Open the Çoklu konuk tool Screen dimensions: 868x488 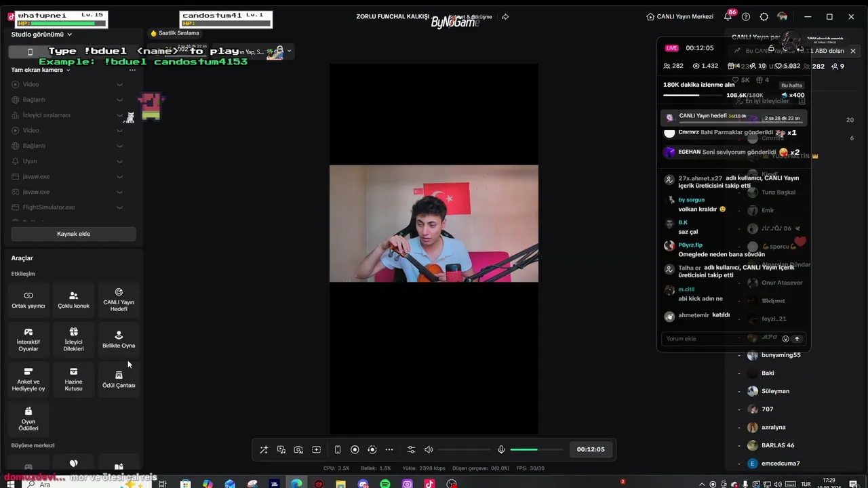click(73, 300)
